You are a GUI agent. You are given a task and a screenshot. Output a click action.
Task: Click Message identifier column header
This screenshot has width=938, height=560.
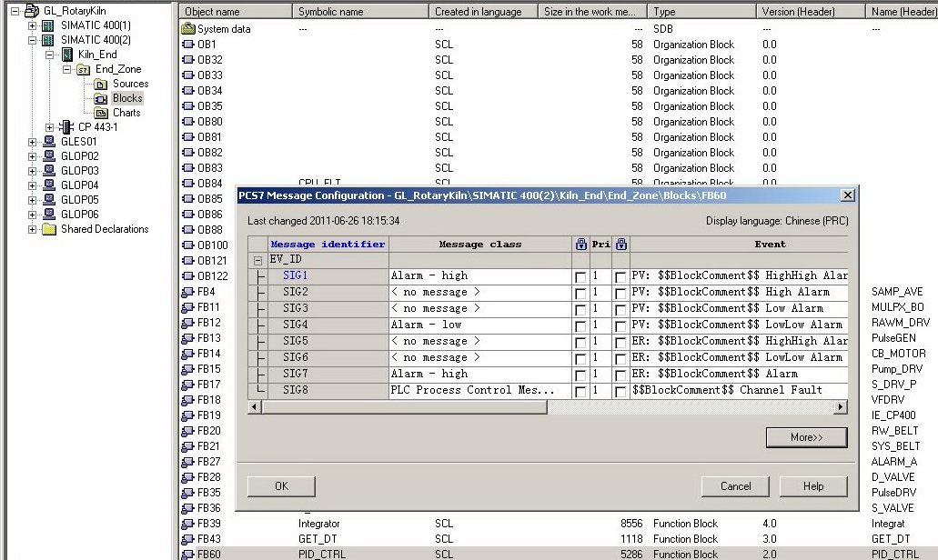coord(328,244)
